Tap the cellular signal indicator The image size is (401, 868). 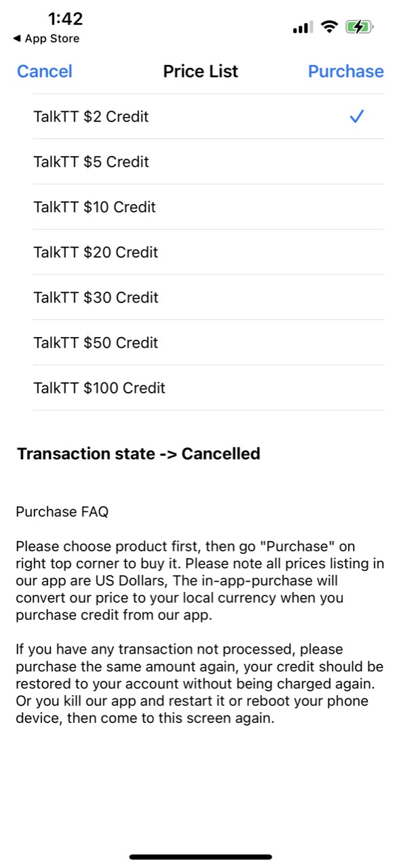coord(301,26)
